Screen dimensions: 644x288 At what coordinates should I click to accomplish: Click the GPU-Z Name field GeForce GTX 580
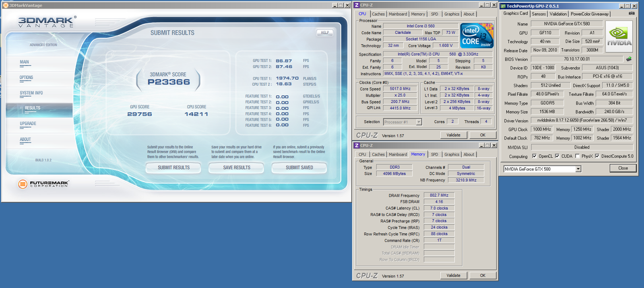(x=567, y=24)
